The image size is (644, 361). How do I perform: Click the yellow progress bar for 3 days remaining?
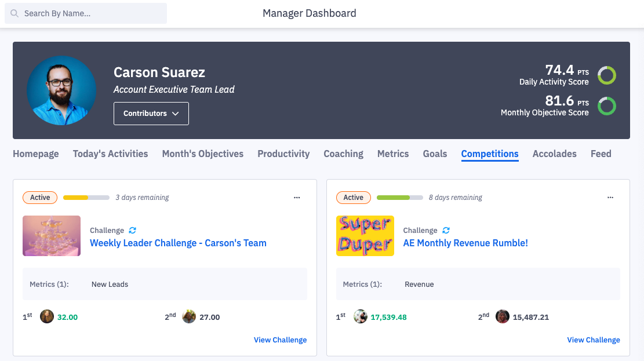coord(86,198)
